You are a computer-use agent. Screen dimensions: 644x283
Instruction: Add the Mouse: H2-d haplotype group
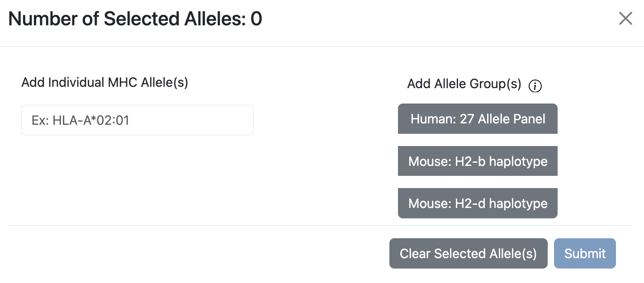pyautogui.click(x=478, y=203)
